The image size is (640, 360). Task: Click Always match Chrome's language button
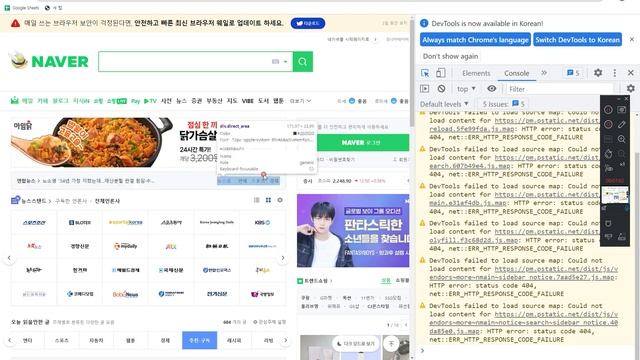click(x=475, y=40)
